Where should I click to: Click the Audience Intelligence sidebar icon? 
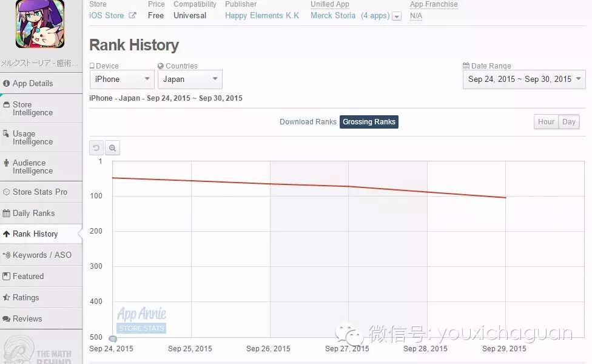point(6,162)
